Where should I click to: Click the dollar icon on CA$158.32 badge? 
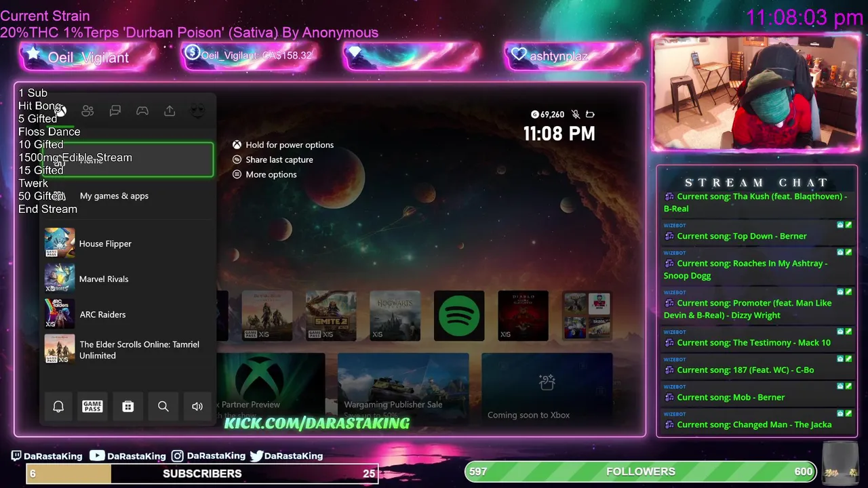(x=192, y=52)
